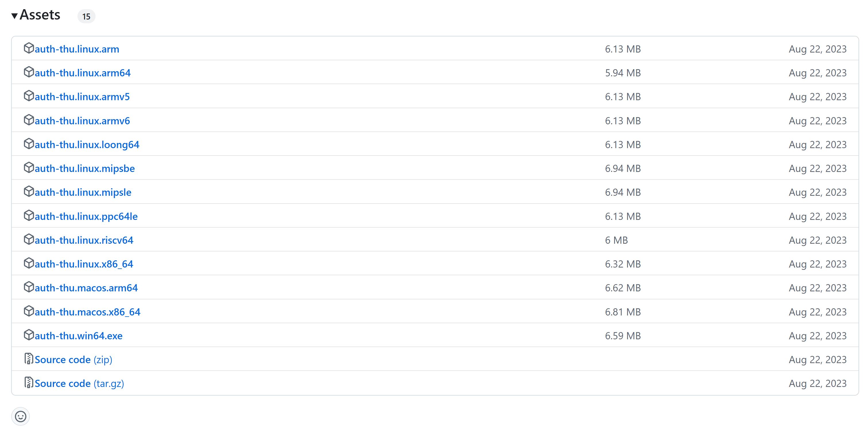Collapse the Assets section triangle
868x430 pixels.
[x=14, y=16]
